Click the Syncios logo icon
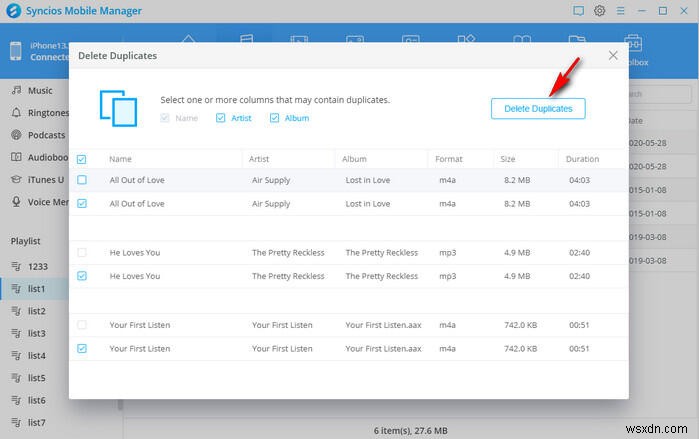Image resolution: width=699 pixels, height=439 pixels. (13, 11)
